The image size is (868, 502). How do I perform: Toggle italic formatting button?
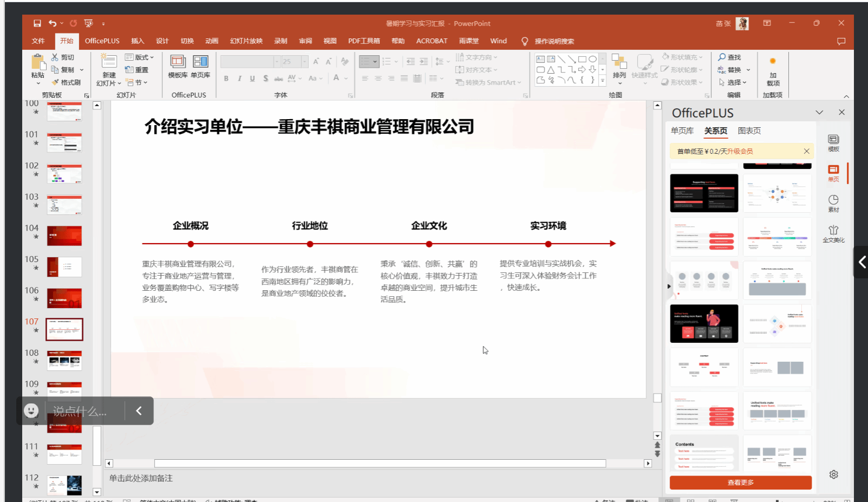coord(239,79)
